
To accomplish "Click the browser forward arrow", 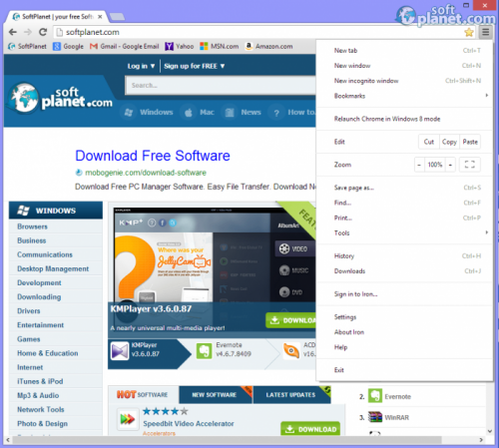I will [x=28, y=32].
